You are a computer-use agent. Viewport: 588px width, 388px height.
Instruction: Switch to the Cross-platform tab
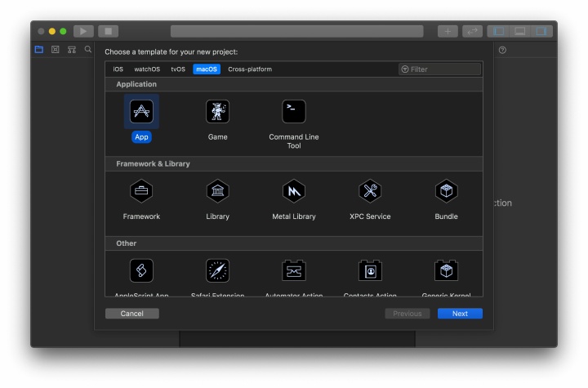pos(250,69)
